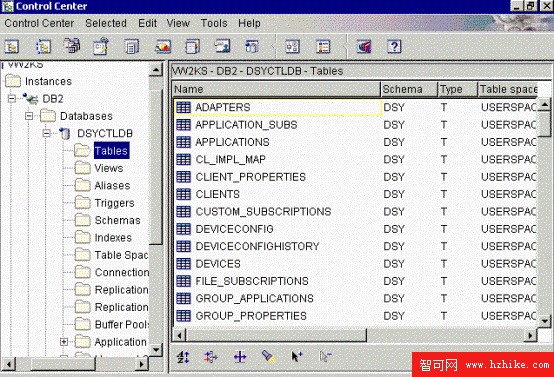Open the Health Center toolbar icon
554x377 pixels.
coord(163,47)
